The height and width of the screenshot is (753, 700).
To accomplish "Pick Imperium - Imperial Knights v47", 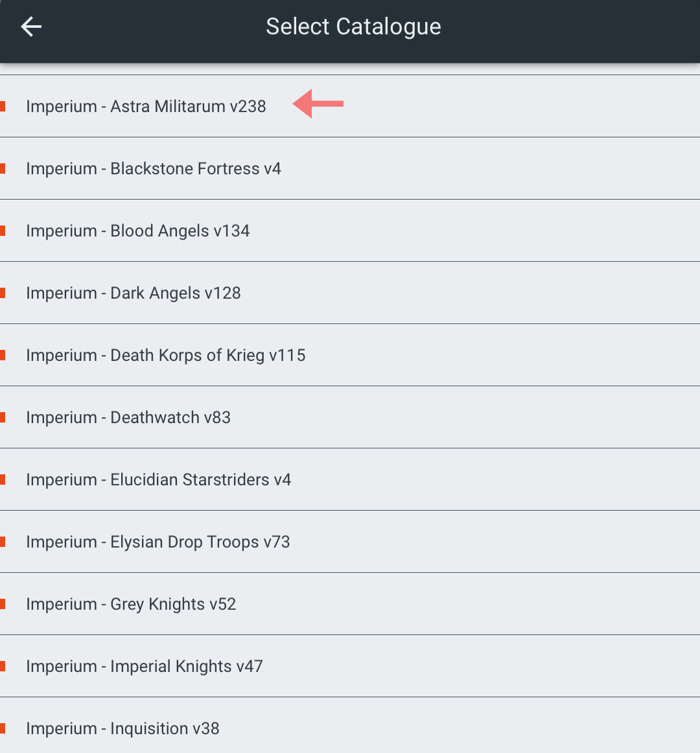I will tap(350, 666).
